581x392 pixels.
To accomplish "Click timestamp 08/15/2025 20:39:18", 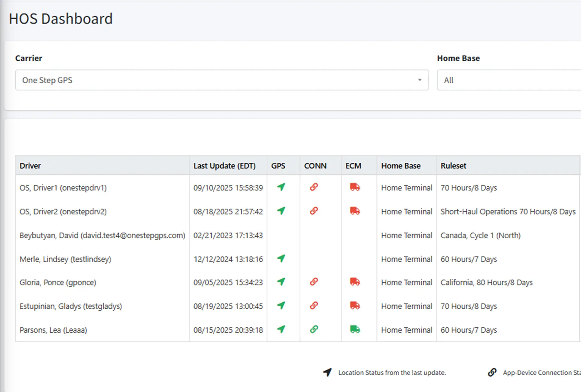I will coord(228,330).
